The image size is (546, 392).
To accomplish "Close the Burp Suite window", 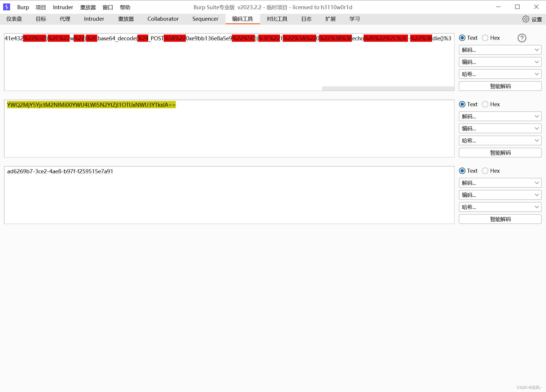I will (x=537, y=7).
